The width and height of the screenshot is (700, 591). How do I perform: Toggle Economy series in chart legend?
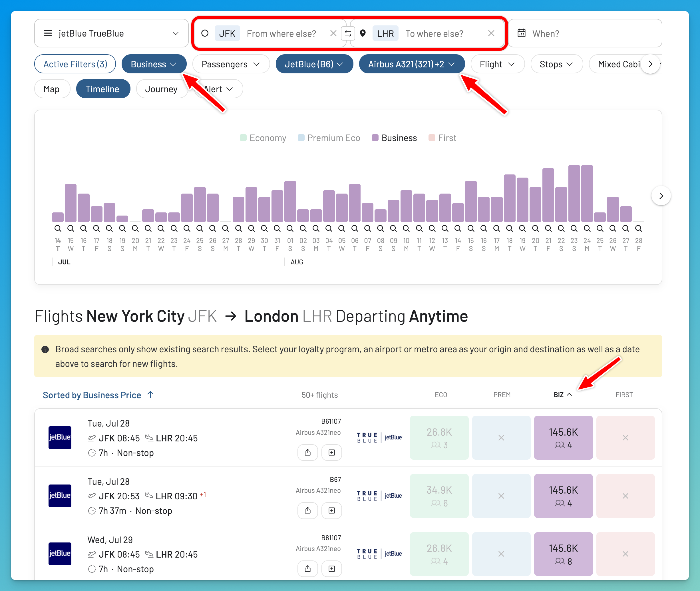(263, 138)
